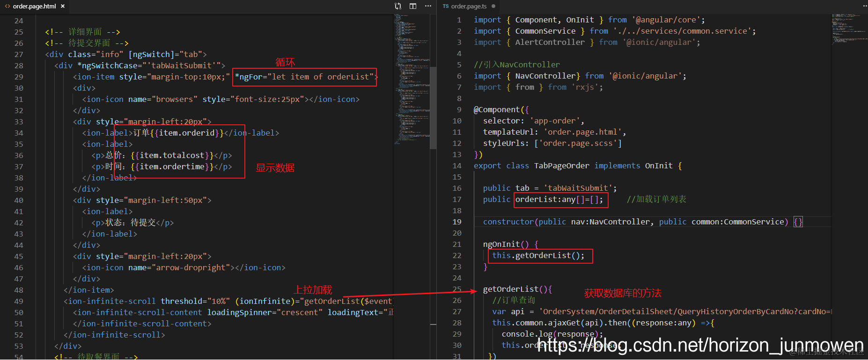Click the CommonService import line
The width and height of the screenshot is (868, 360).
[615, 31]
